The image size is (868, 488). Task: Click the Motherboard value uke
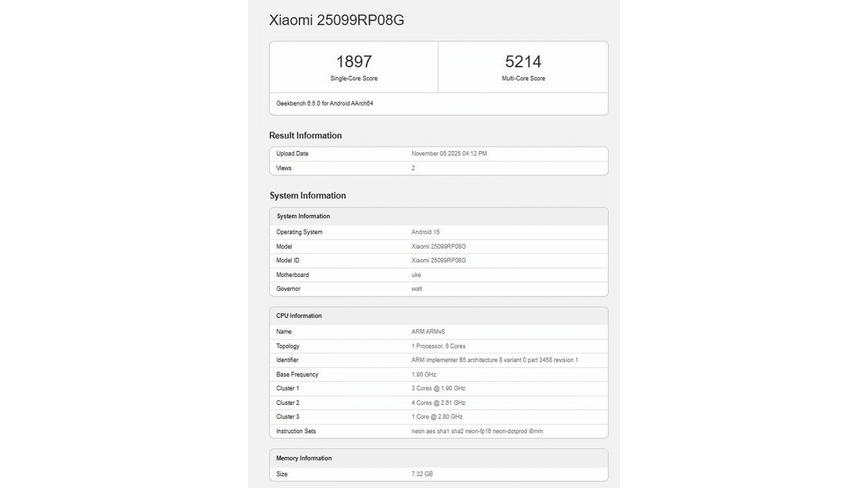tap(417, 275)
